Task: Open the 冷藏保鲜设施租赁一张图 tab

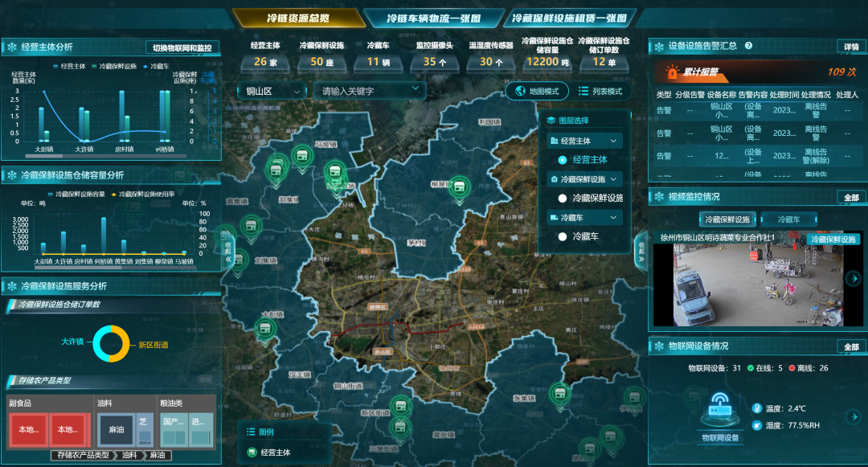Action: coord(570,18)
